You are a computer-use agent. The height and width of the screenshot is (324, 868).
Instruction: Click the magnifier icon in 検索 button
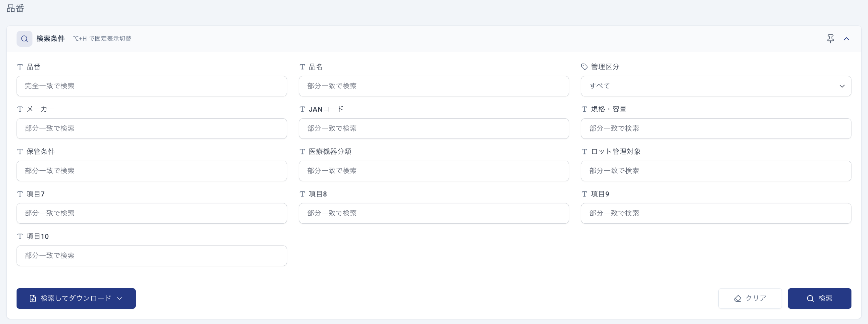[x=810, y=298]
